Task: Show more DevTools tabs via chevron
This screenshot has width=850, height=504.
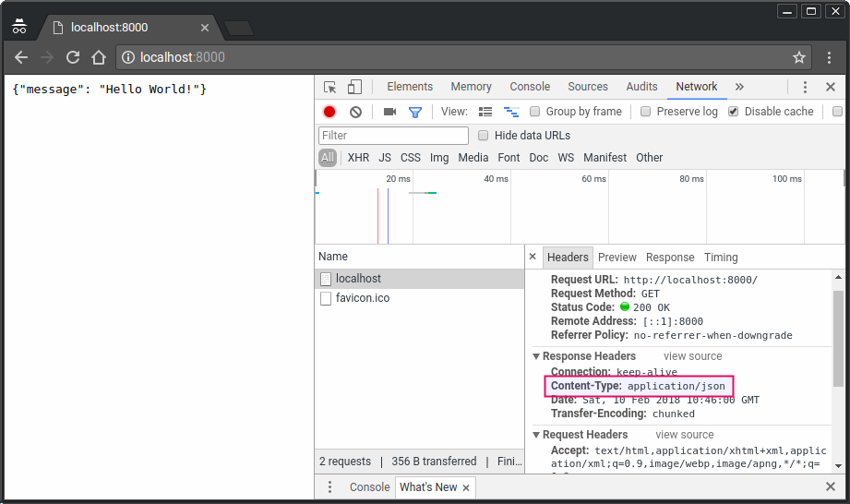Action: 739,87
